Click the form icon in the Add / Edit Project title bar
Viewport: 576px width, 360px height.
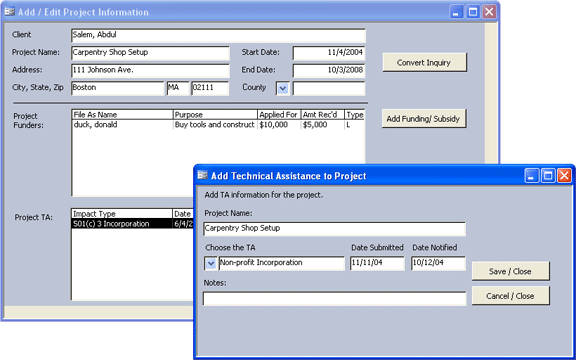tap(10, 12)
